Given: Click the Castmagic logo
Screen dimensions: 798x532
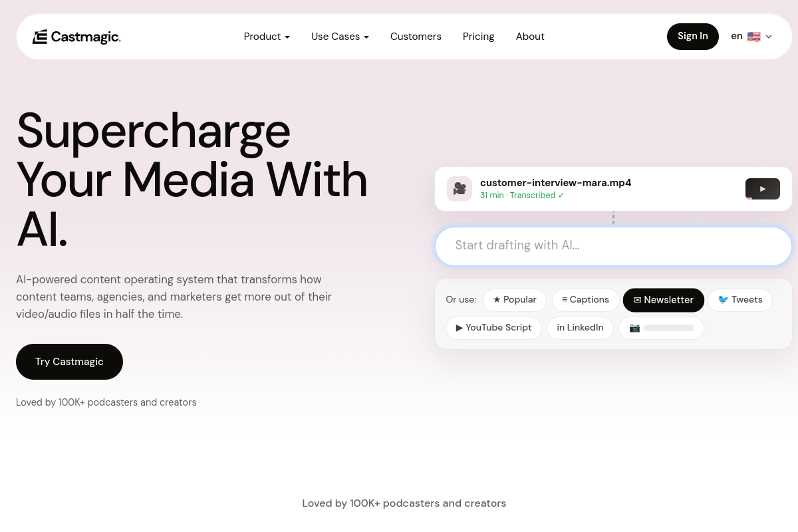Looking at the screenshot, I should point(76,37).
